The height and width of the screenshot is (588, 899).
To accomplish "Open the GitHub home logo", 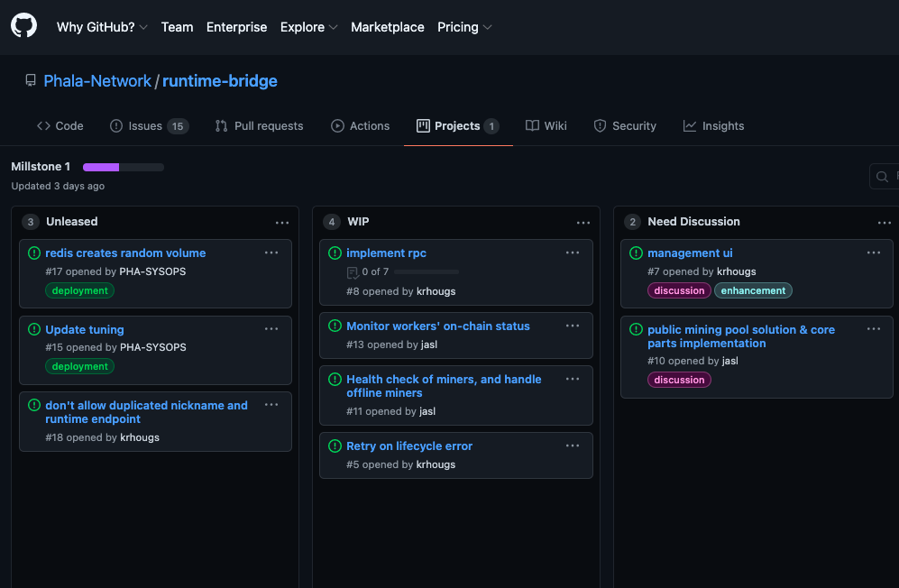I will pyautogui.click(x=23, y=26).
